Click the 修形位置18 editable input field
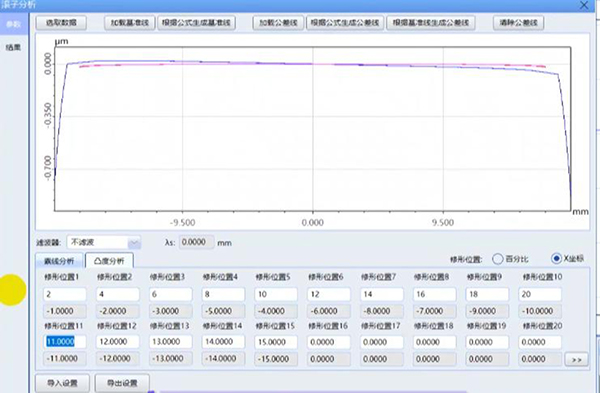The height and width of the screenshot is (393, 600). 434,342
